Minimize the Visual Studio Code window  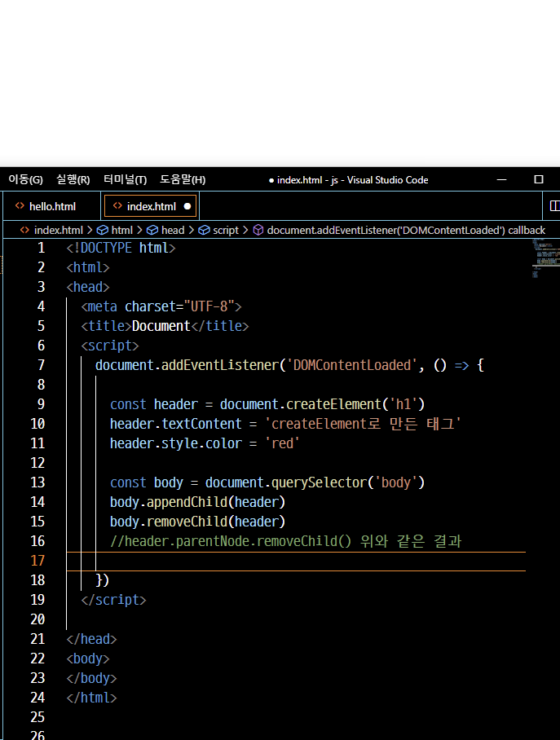(x=501, y=180)
